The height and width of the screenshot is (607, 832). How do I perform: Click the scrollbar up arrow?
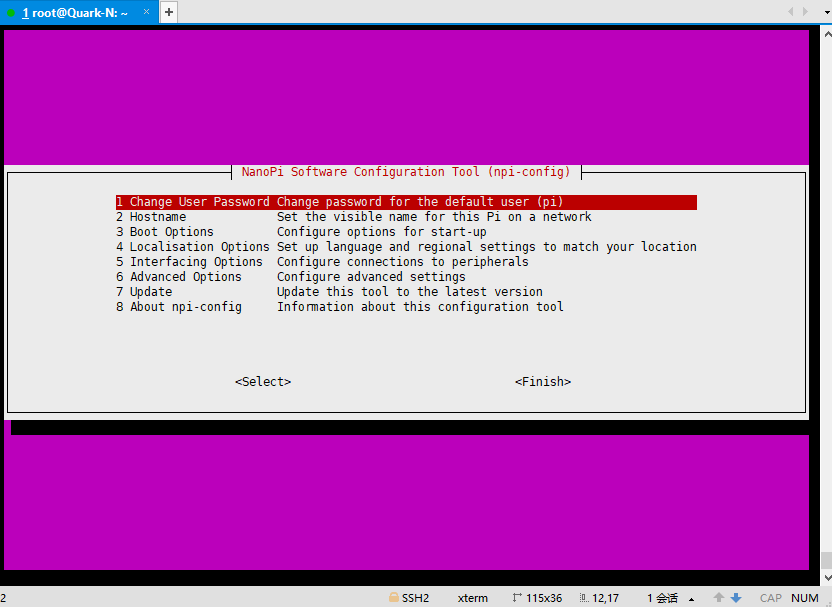827,33
